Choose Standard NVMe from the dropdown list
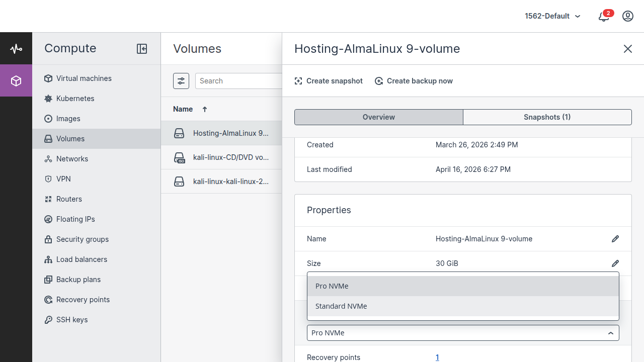Viewport: 644px width, 362px height. click(x=463, y=306)
